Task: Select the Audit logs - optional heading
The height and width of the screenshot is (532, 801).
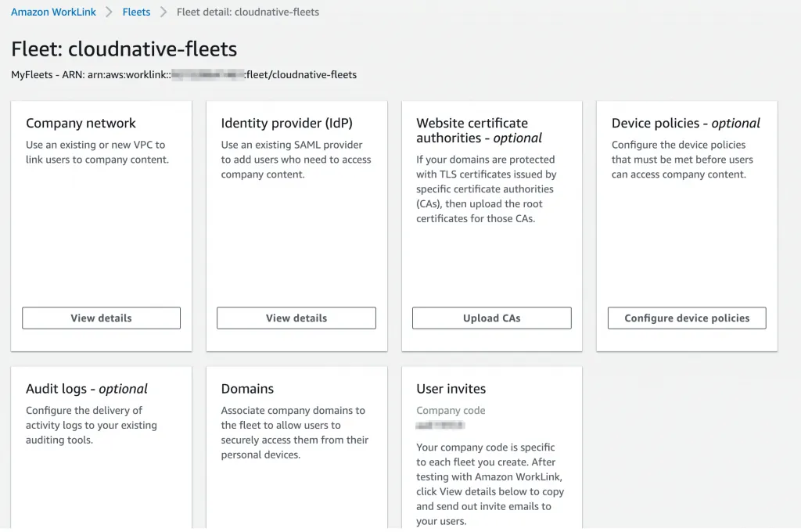Action: pyautogui.click(x=86, y=389)
